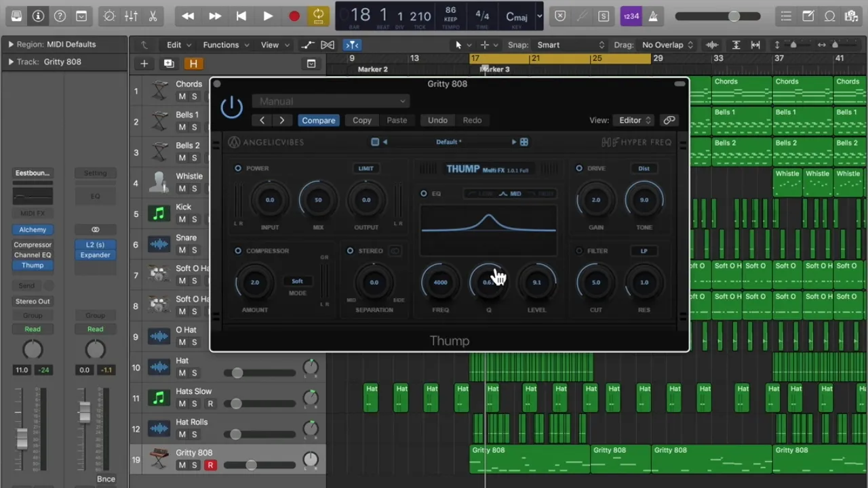This screenshot has height=488, width=868.
Task: Open the List Editors icon
Action: pyautogui.click(x=786, y=16)
